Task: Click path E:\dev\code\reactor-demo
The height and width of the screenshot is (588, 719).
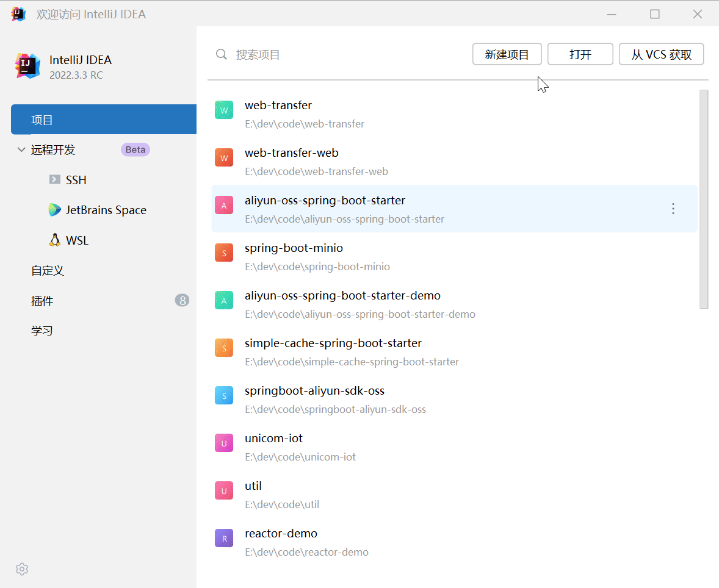Action: [x=306, y=552]
